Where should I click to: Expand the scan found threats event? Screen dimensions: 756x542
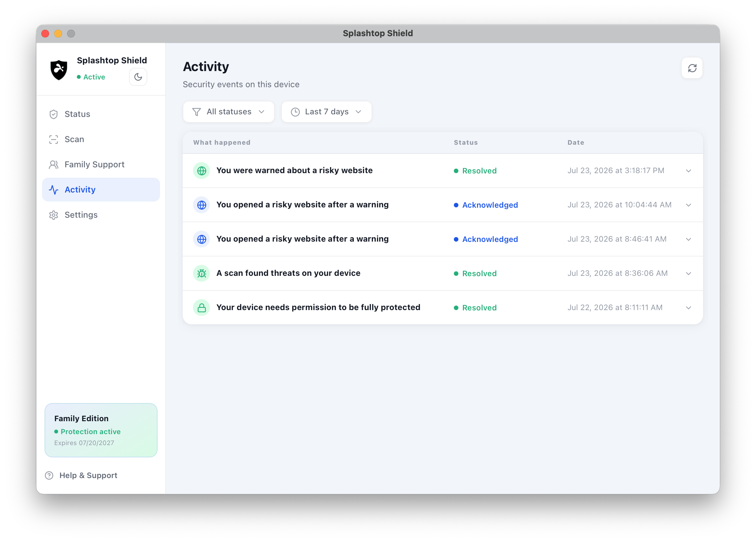[x=688, y=274]
